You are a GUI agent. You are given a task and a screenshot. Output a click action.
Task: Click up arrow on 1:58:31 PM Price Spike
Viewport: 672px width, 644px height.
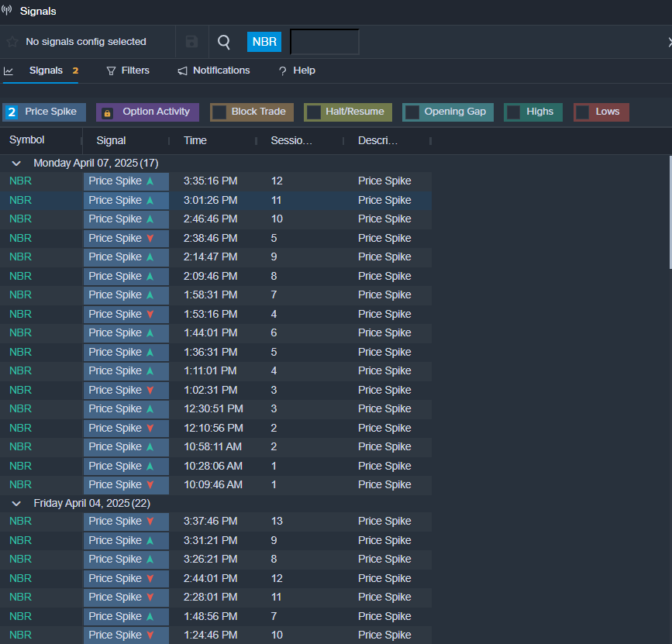(x=150, y=295)
